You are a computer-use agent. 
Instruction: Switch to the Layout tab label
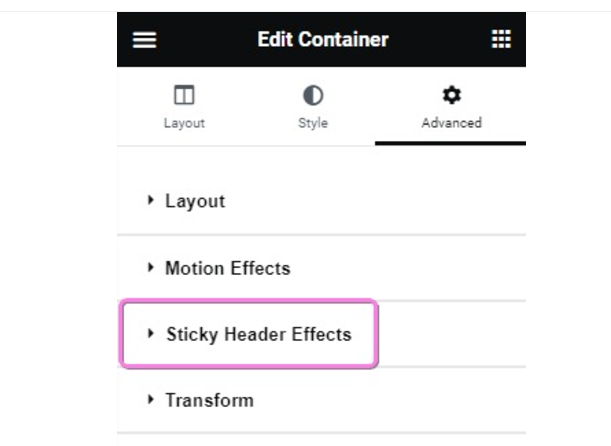pyautogui.click(x=184, y=123)
